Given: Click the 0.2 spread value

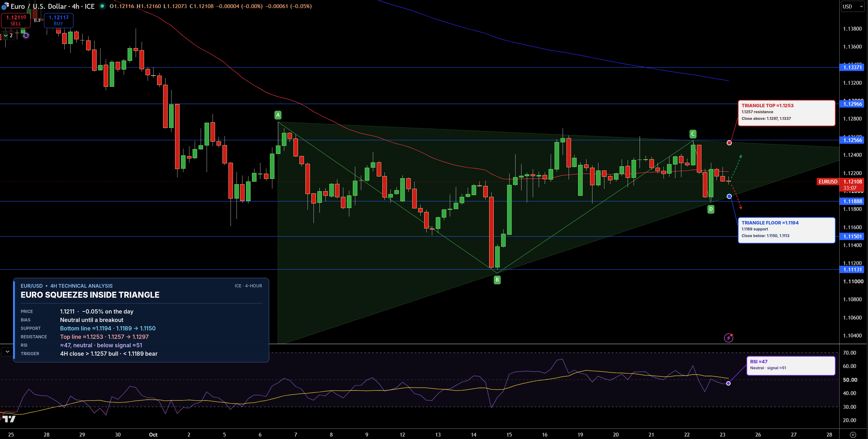Looking at the screenshot, I should click(x=37, y=20).
